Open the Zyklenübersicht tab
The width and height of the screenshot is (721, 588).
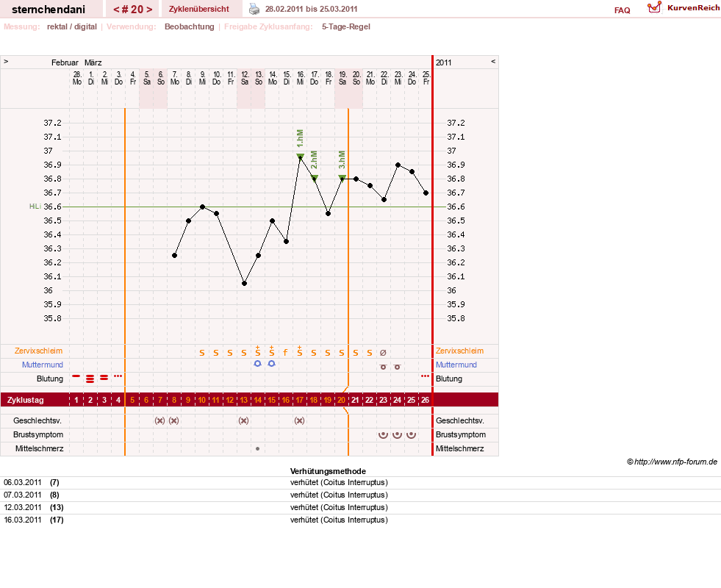click(x=198, y=9)
